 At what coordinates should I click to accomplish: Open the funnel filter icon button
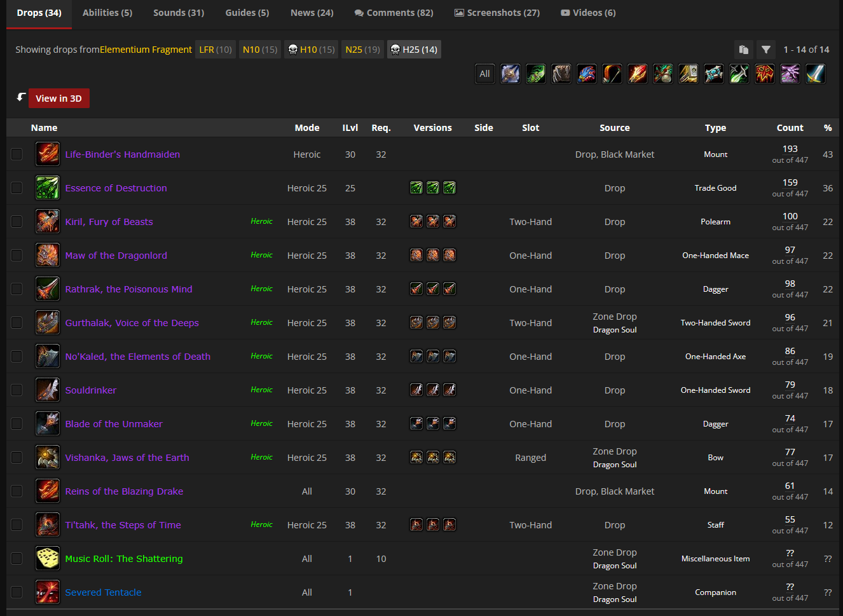[766, 50]
